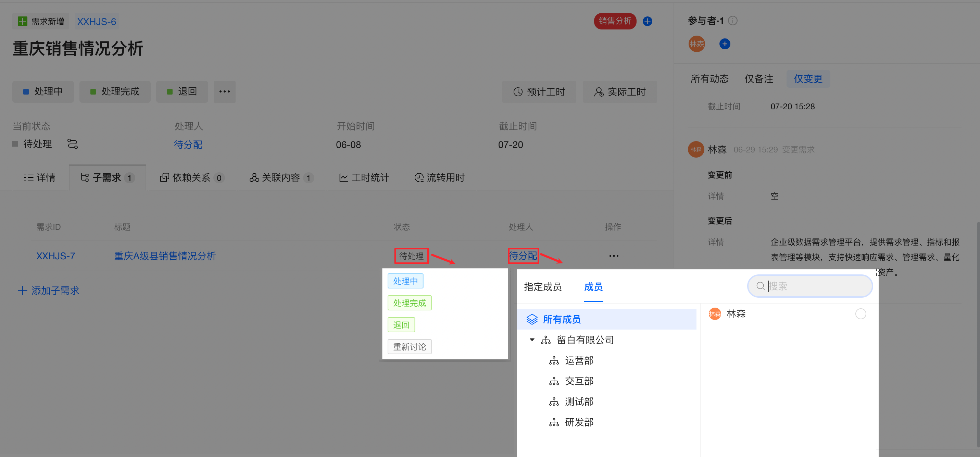Image resolution: width=980 pixels, height=457 pixels.
Task: Switch to the 依赖关系 tab
Action: 191,178
